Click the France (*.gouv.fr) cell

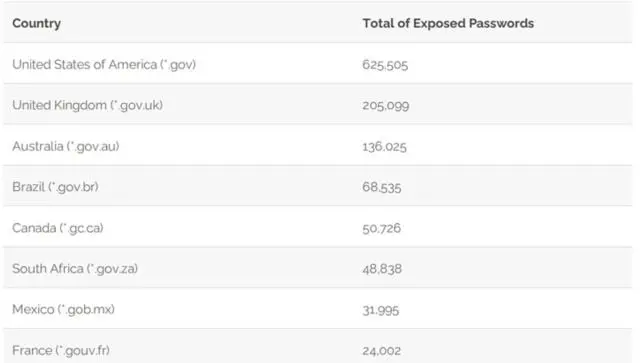61,350
